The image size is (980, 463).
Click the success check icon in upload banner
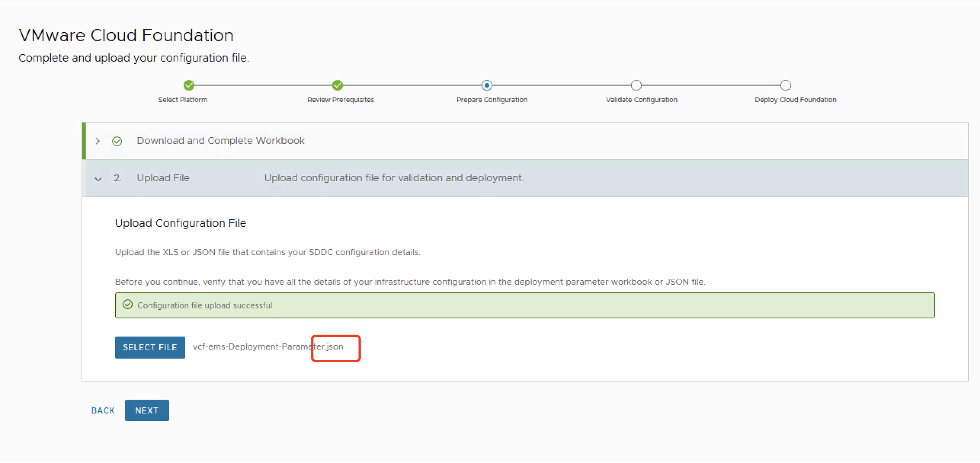coord(128,304)
